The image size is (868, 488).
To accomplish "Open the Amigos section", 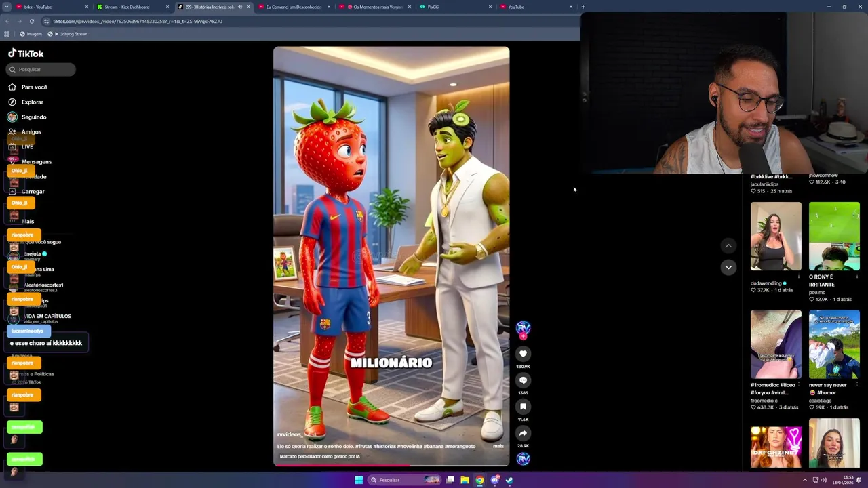I will point(25,131).
